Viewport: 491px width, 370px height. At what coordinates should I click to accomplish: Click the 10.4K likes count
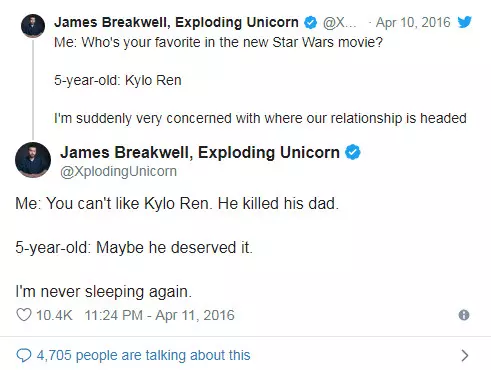[54, 315]
